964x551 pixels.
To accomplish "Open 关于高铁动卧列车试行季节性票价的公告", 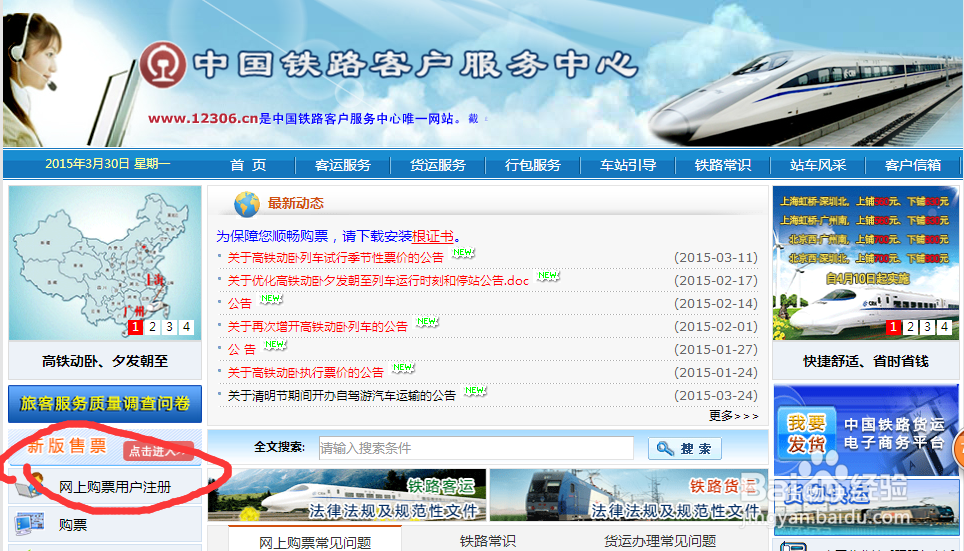I will [x=335, y=258].
